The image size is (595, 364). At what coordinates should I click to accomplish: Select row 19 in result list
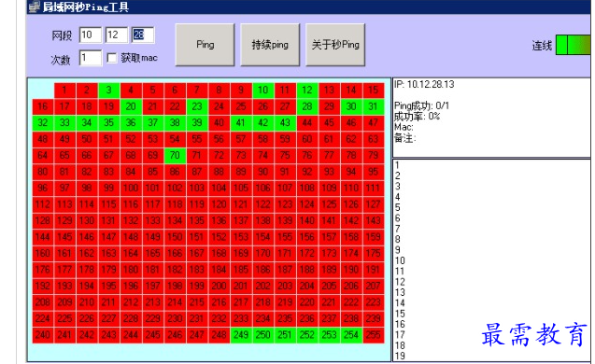click(400, 356)
